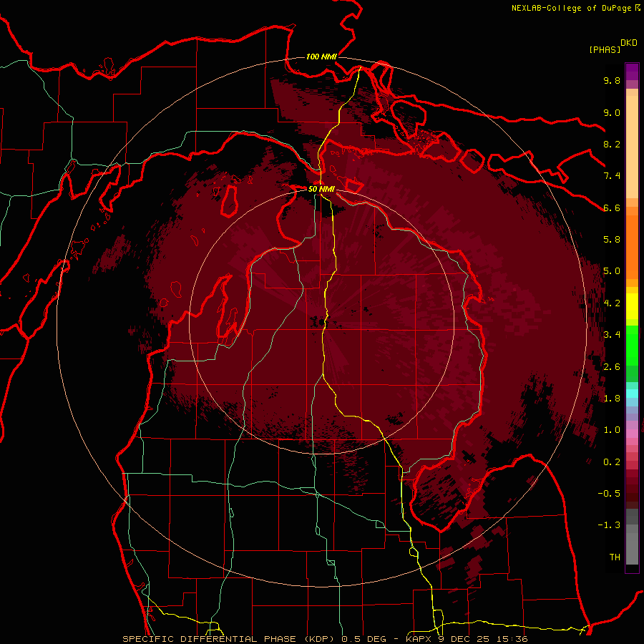Pick the pink segment of the color bar
Image resolution: width=644 pixels, height=644 pixels.
coord(632,434)
